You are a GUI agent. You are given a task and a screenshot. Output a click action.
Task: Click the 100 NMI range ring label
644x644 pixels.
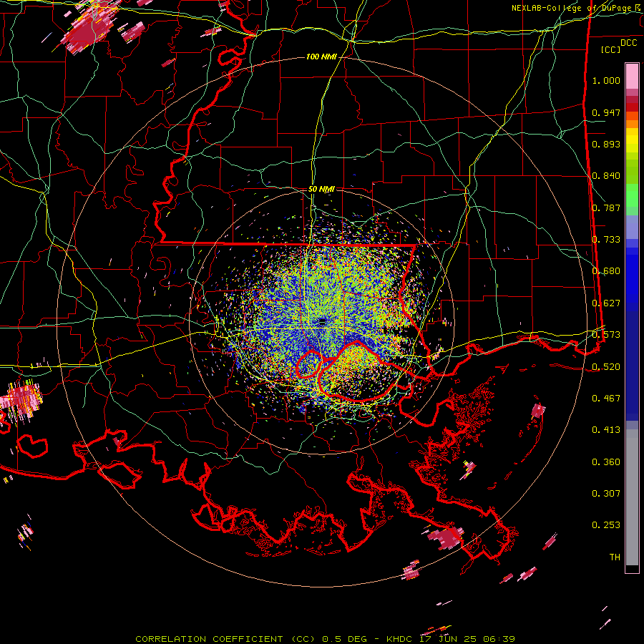click(321, 57)
